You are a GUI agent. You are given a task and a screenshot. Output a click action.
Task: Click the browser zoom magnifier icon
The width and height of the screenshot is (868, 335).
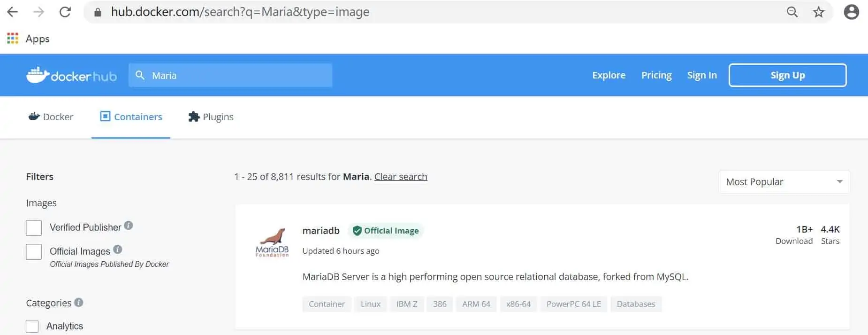(792, 12)
